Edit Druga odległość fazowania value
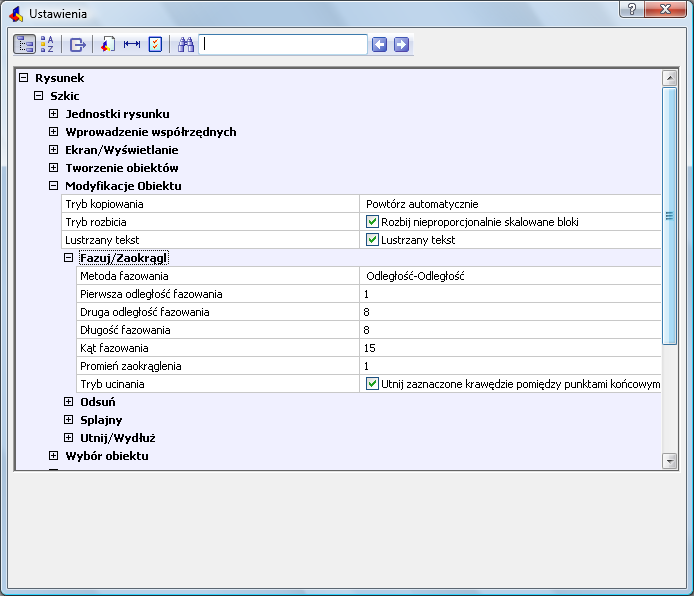The image size is (694, 596). click(x=510, y=312)
